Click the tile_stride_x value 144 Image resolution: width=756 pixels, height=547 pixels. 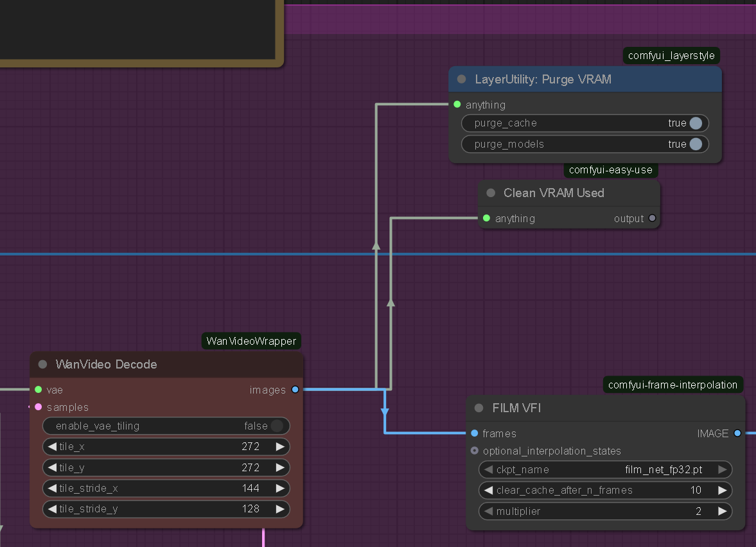[x=251, y=488]
